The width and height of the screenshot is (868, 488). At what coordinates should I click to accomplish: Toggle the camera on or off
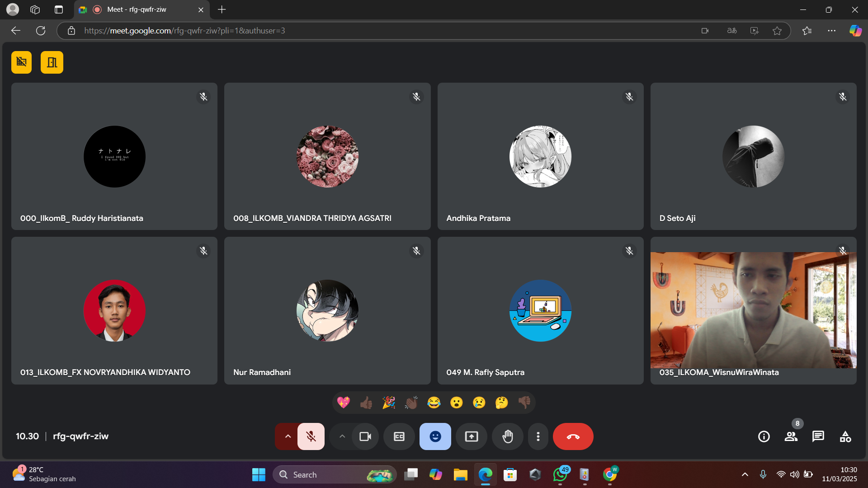(365, 436)
